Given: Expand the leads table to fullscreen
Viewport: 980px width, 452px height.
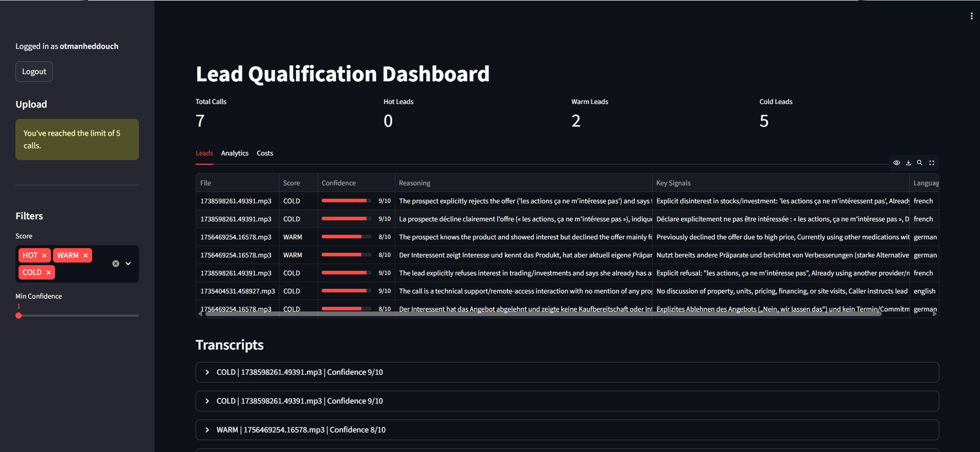Looking at the screenshot, I should pyautogui.click(x=932, y=163).
